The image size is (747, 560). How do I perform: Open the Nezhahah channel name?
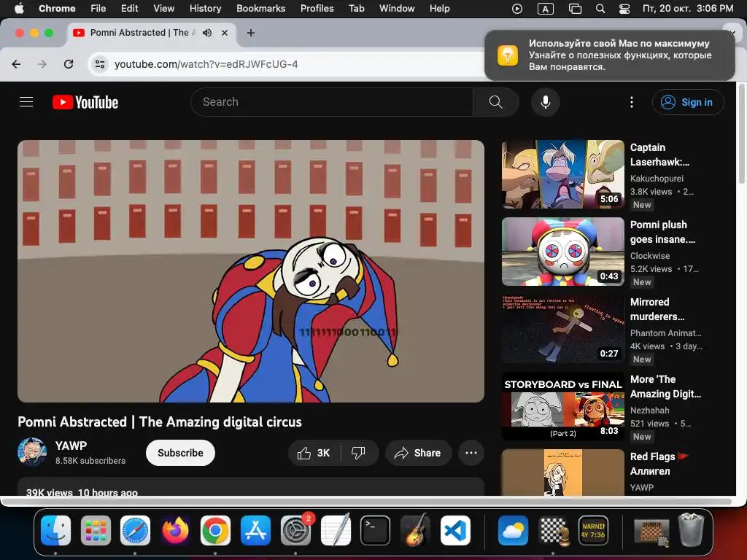point(649,411)
